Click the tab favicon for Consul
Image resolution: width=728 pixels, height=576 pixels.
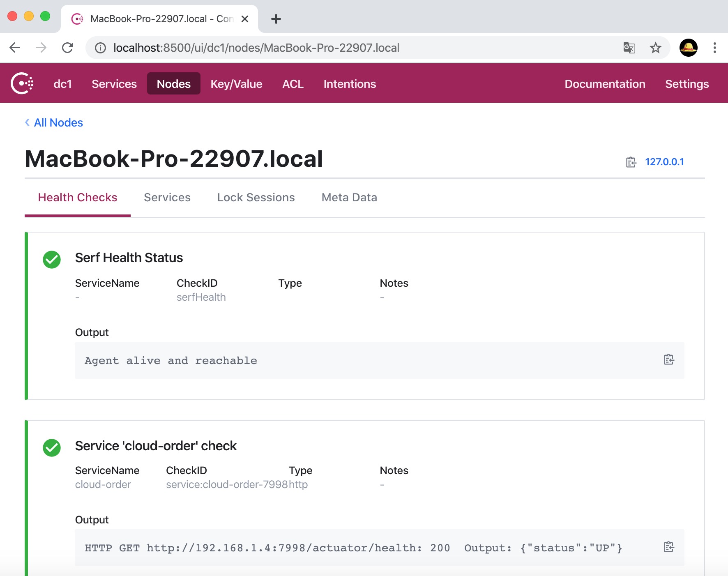[x=77, y=19]
